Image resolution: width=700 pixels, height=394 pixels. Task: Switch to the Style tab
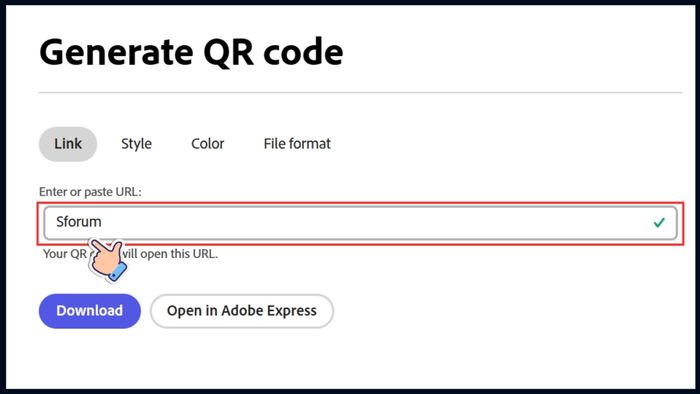(136, 144)
